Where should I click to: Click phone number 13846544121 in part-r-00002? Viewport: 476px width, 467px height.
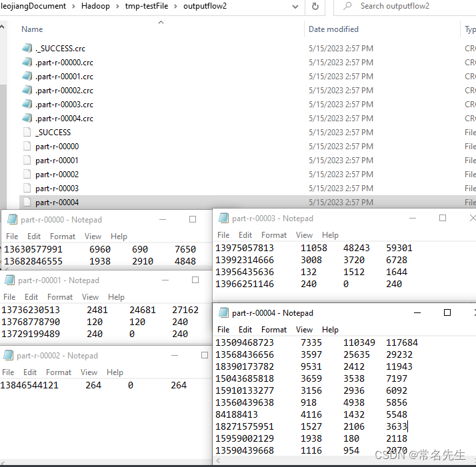pyautogui.click(x=29, y=385)
